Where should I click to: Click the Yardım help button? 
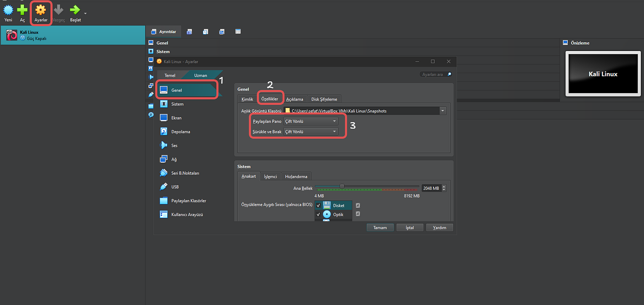click(439, 227)
